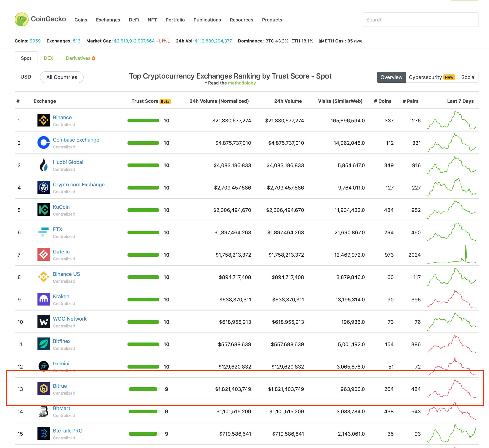Click the ETH Gas pump icon
This screenshot has height=448, width=489.
pos(321,41)
